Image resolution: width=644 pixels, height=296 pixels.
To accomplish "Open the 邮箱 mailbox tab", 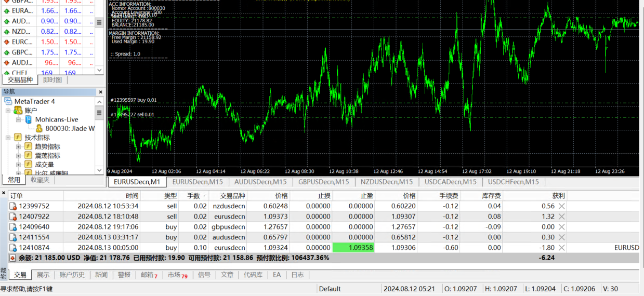I will pos(146,275).
